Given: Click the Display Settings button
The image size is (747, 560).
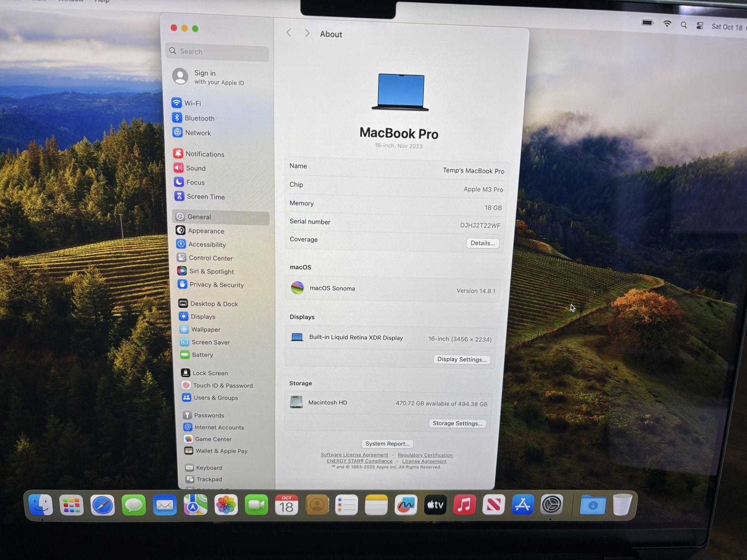Looking at the screenshot, I should [461, 359].
